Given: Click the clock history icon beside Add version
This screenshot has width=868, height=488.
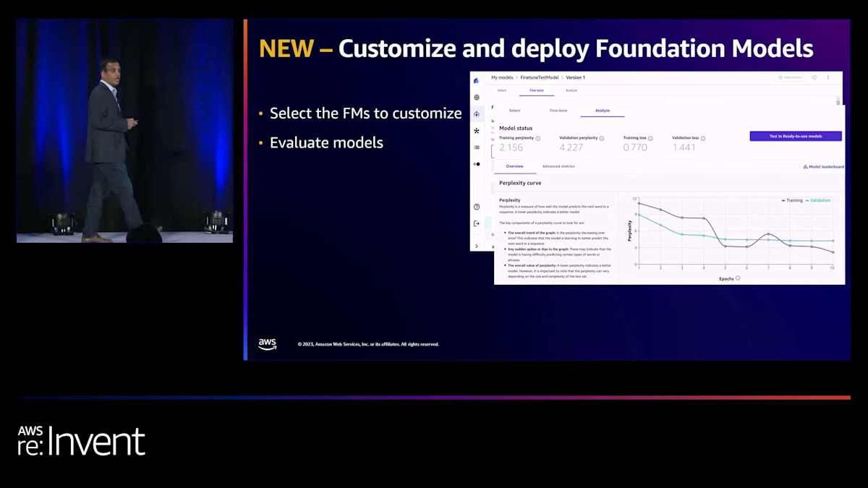Looking at the screenshot, I should (814, 77).
